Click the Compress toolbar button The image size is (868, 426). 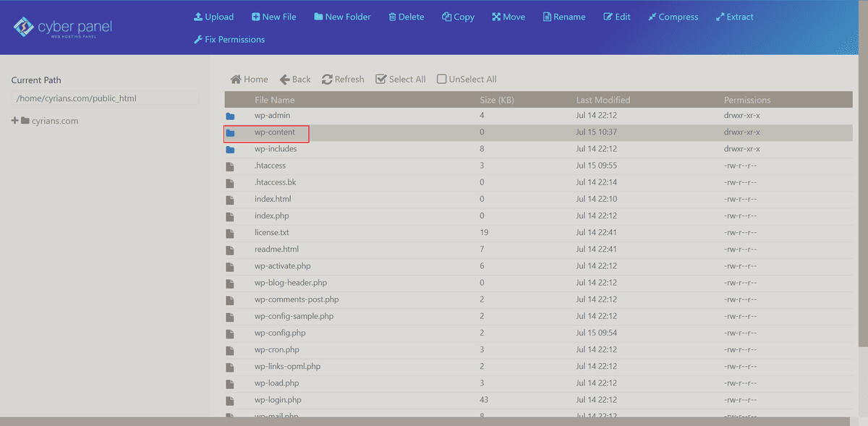(x=673, y=17)
